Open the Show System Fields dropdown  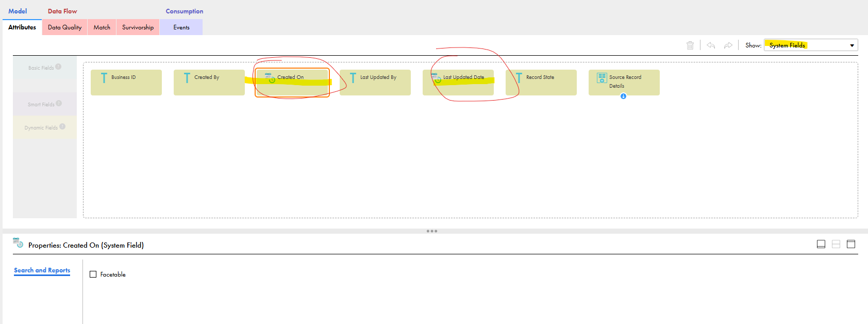point(811,45)
